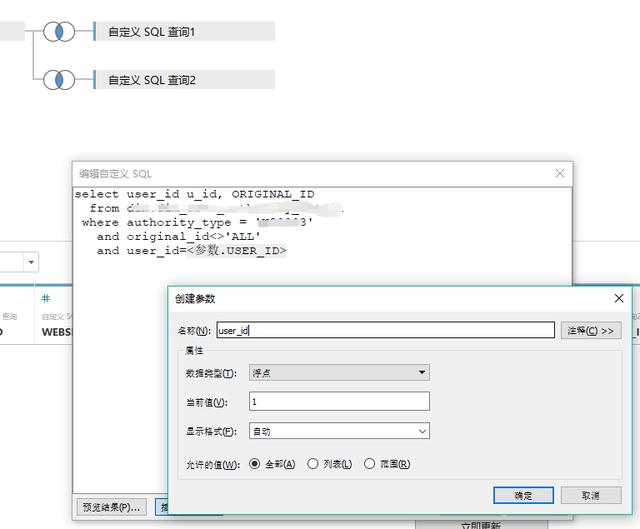Screen dimensions: 640x529
Task: Click 立即更新 button at the bottom
Action: pyautogui.click(x=481, y=525)
